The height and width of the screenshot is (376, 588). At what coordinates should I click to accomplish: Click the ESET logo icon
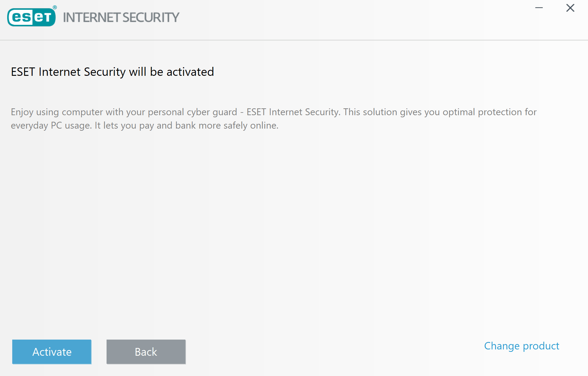[31, 17]
